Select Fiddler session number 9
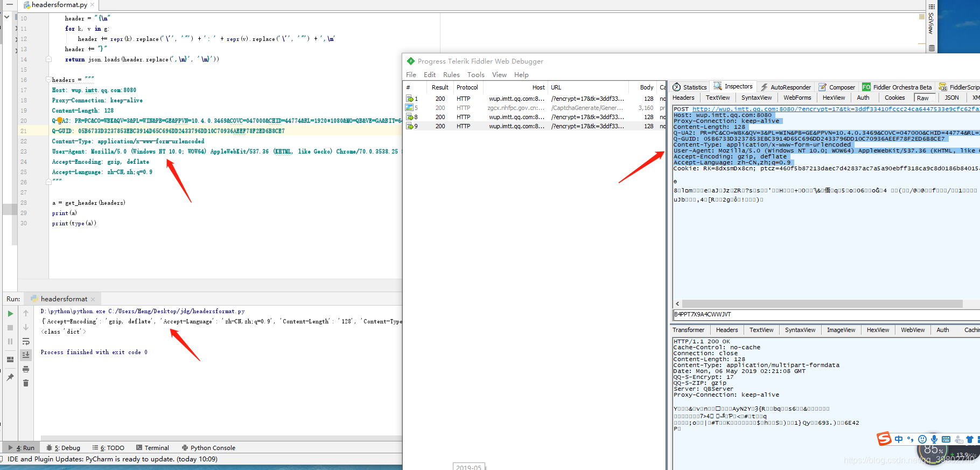 [x=535, y=126]
